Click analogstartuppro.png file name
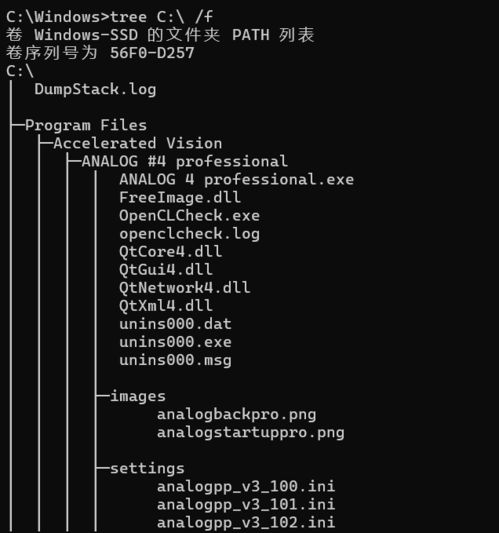This screenshot has width=499, height=533. (x=251, y=433)
